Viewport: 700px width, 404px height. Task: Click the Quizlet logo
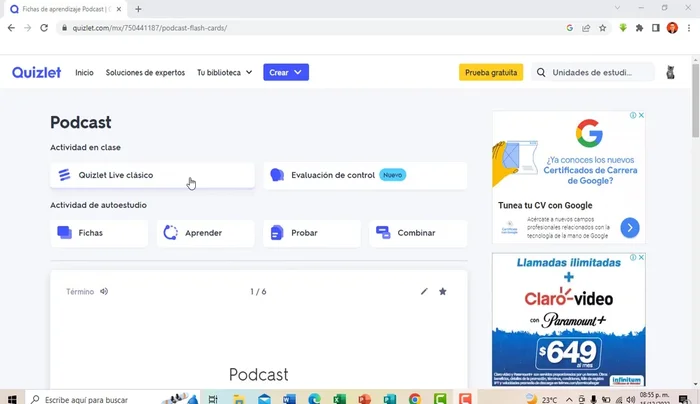36,72
